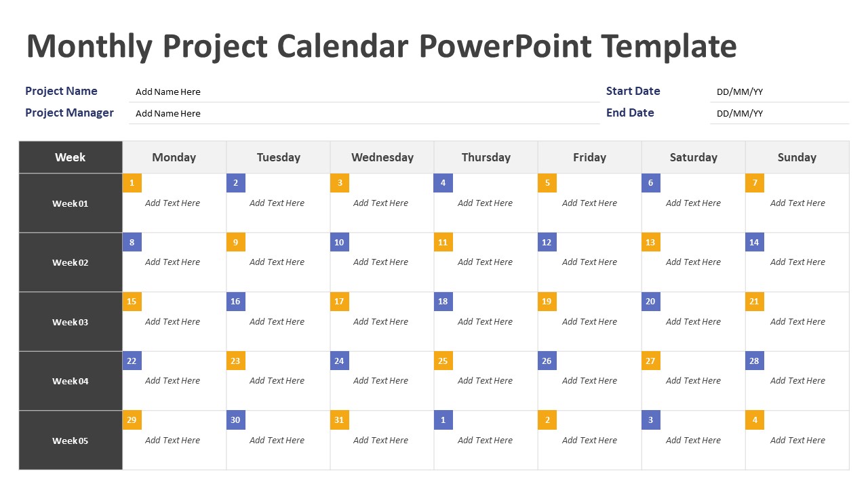Select the orange date badge 31
The height and width of the screenshot is (488, 868).
(339, 420)
